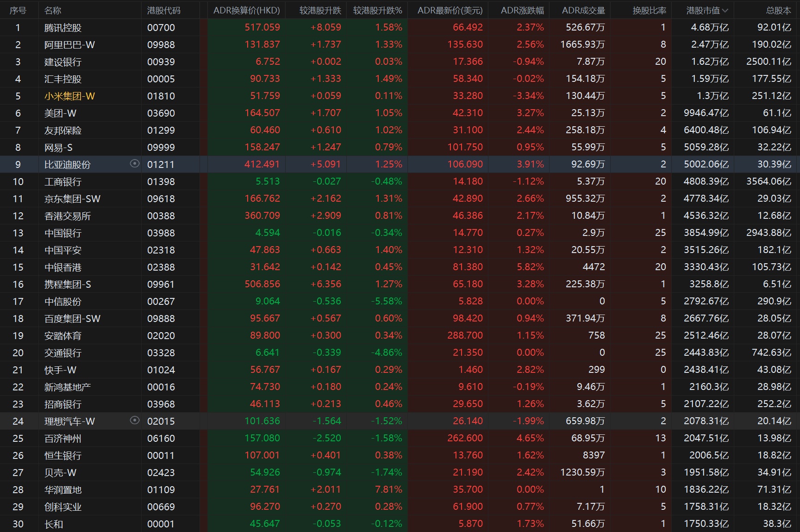Open the 百度集团-SW stock entry
This screenshot has height=532, width=800.
(72, 319)
